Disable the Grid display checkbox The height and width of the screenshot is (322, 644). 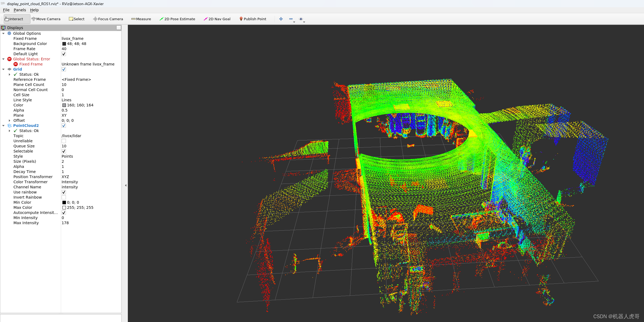64,69
